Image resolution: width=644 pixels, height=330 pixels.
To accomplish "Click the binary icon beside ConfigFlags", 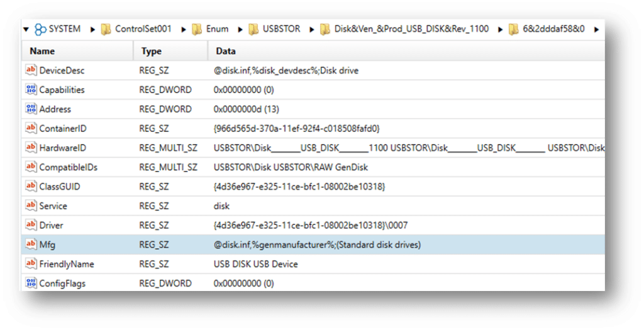I will [x=31, y=283].
